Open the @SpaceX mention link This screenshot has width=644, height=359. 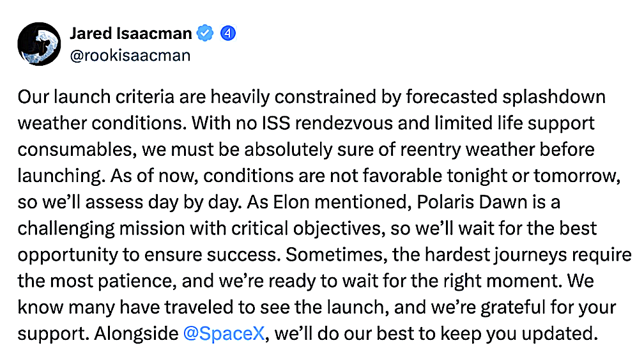click(x=213, y=333)
